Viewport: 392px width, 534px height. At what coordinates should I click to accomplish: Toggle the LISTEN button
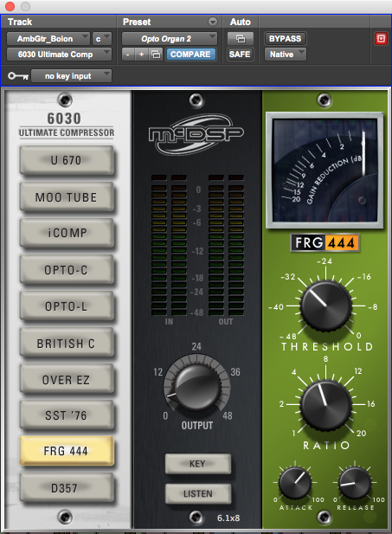tap(198, 493)
